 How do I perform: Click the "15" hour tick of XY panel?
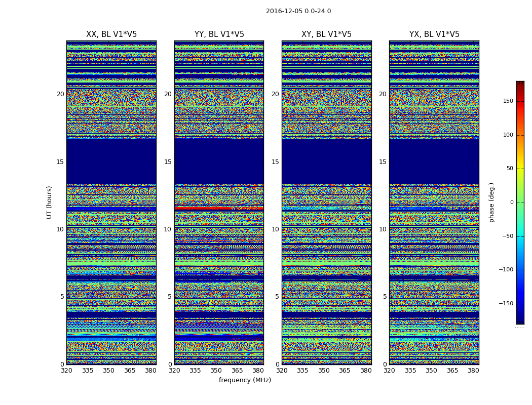pos(276,161)
